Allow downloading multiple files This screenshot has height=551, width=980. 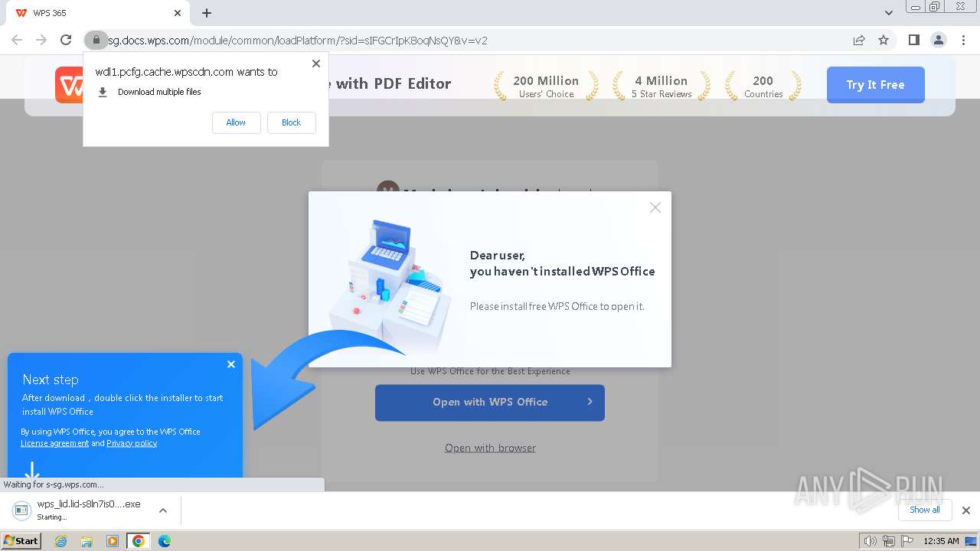[x=236, y=122]
